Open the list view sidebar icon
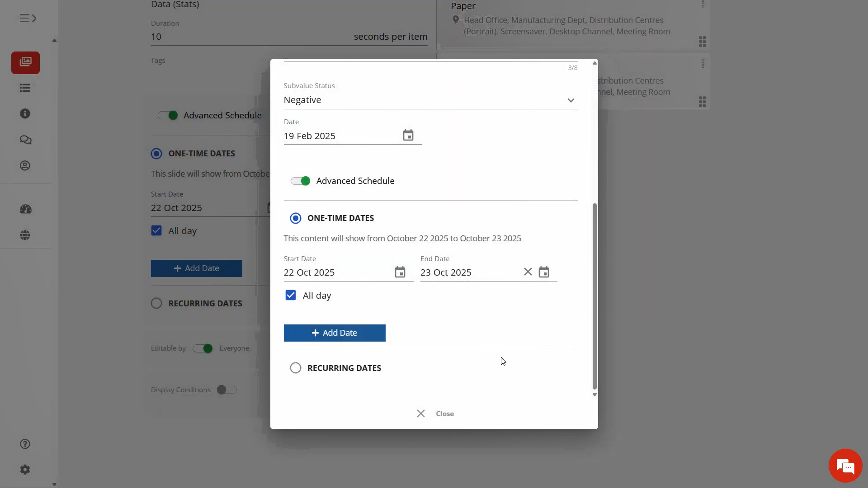Image resolution: width=868 pixels, height=488 pixels. (x=25, y=88)
